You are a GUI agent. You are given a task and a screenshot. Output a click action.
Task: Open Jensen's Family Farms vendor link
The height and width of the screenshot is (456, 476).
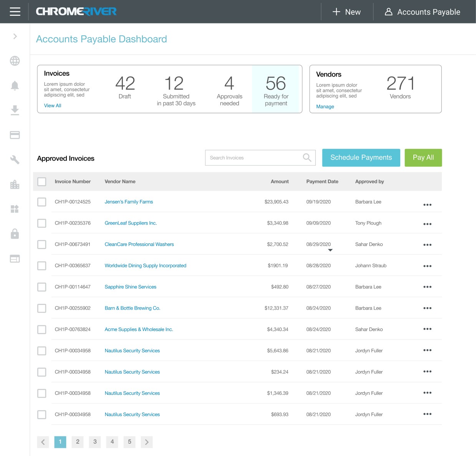coord(129,202)
